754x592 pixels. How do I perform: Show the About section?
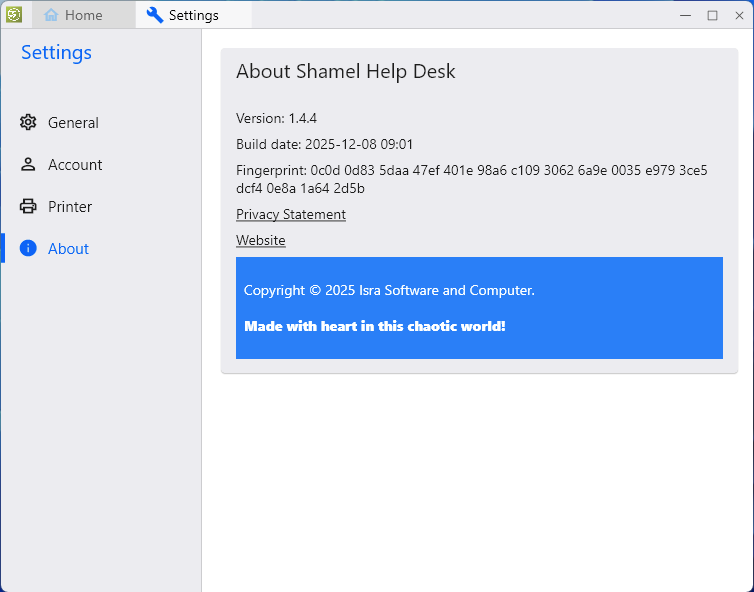68,249
